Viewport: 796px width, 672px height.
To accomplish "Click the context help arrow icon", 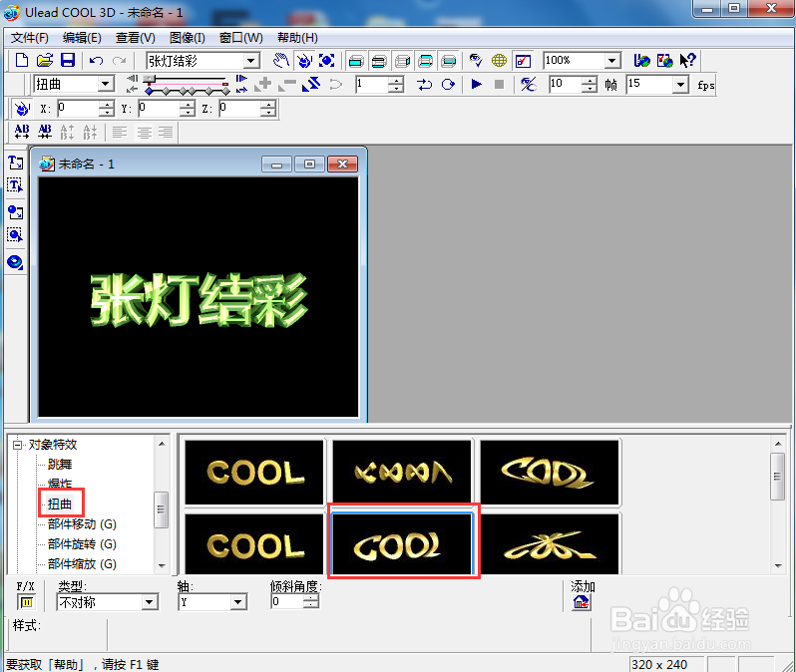I will coord(687,61).
